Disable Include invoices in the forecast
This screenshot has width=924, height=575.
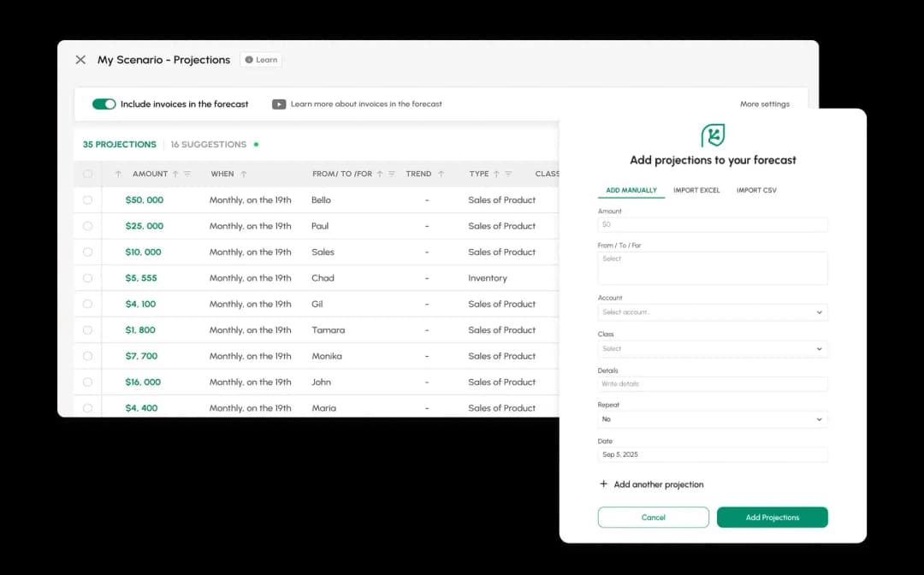point(104,104)
